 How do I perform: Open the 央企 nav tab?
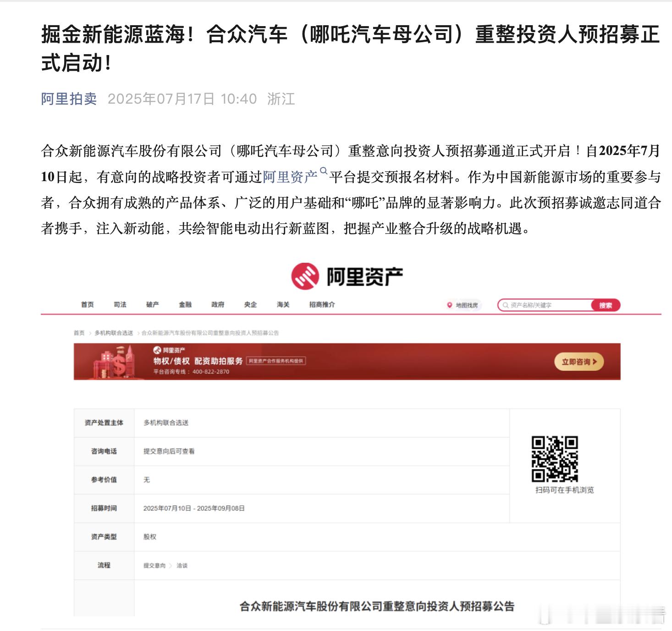click(250, 304)
